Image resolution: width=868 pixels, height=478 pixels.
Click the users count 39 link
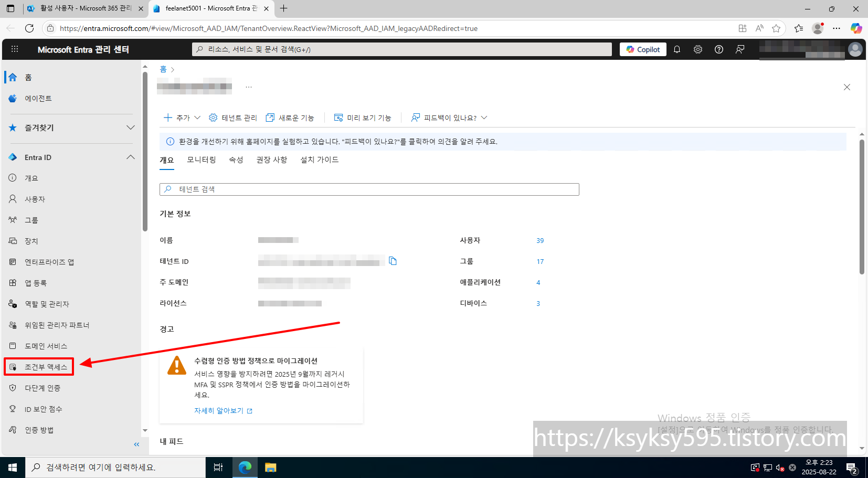pyautogui.click(x=540, y=241)
